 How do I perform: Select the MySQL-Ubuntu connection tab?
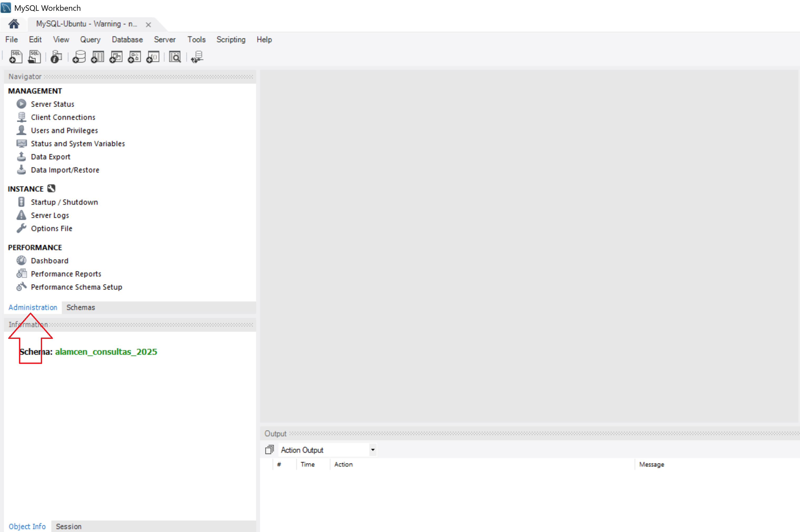coord(87,24)
